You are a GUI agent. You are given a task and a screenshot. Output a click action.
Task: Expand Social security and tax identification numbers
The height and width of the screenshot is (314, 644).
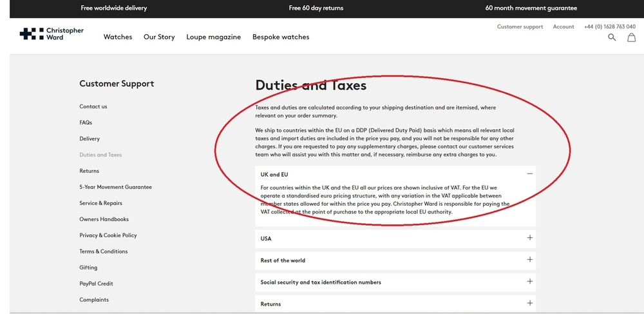(529, 281)
